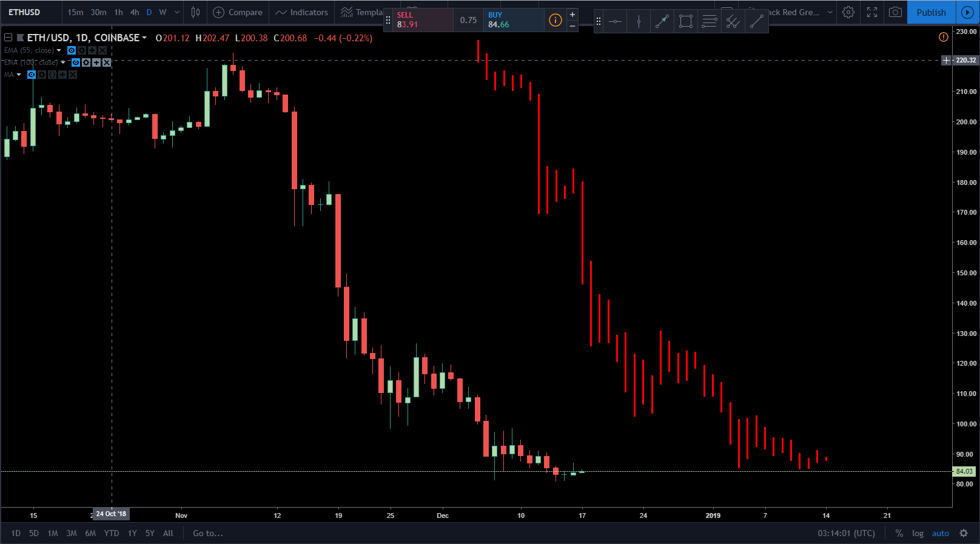
Task: Open the ETHUSD symbol search field
Action: [32, 12]
